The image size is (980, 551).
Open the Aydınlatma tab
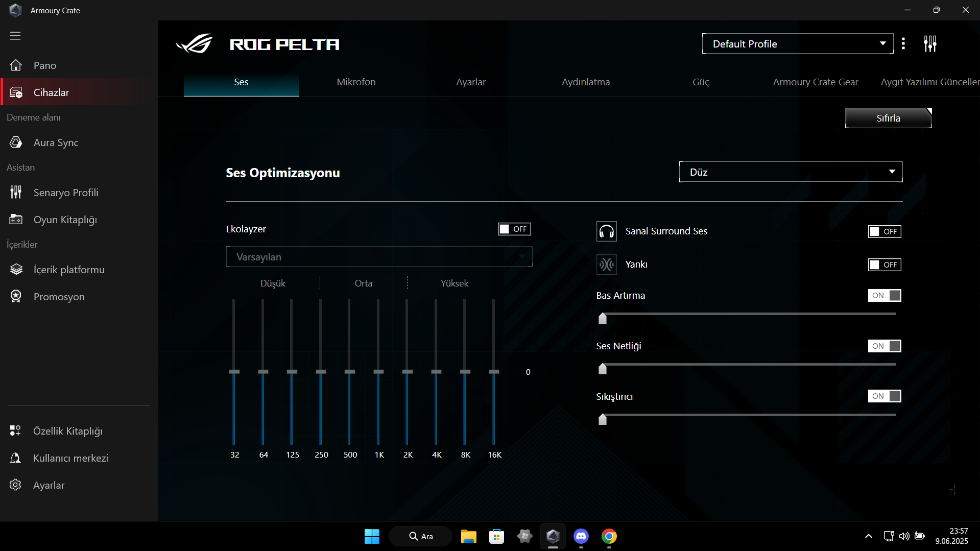click(586, 82)
